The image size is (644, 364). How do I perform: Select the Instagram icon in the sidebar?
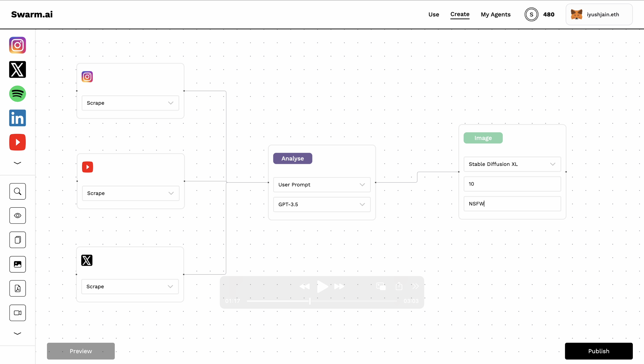click(x=17, y=45)
